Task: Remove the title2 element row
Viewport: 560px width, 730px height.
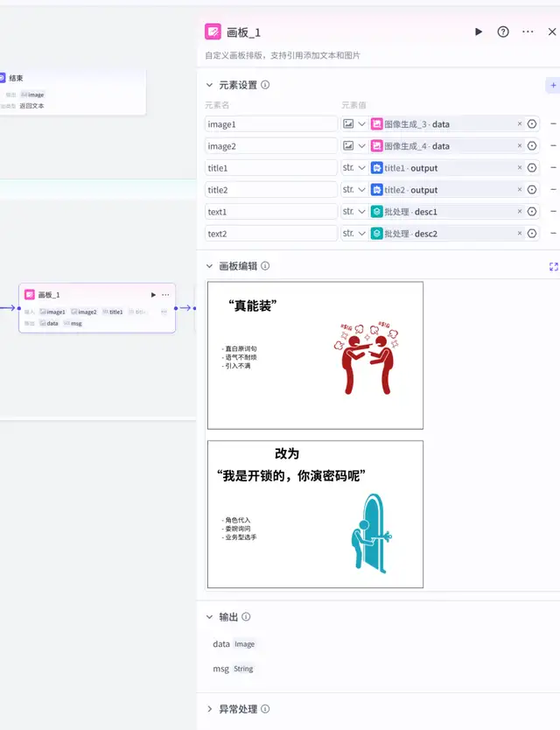Action: tap(553, 189)
